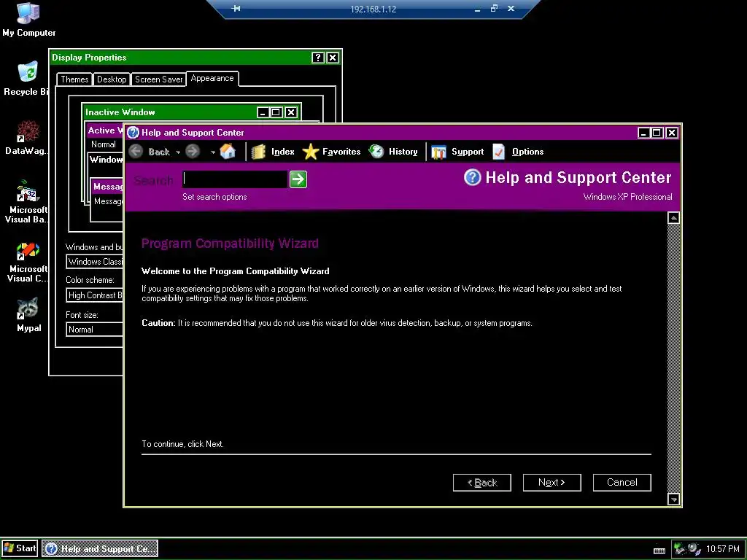The image size is (747, 560).
Task: Select Appearance tab in Display Properties
Action: click(x=212, y=79)
